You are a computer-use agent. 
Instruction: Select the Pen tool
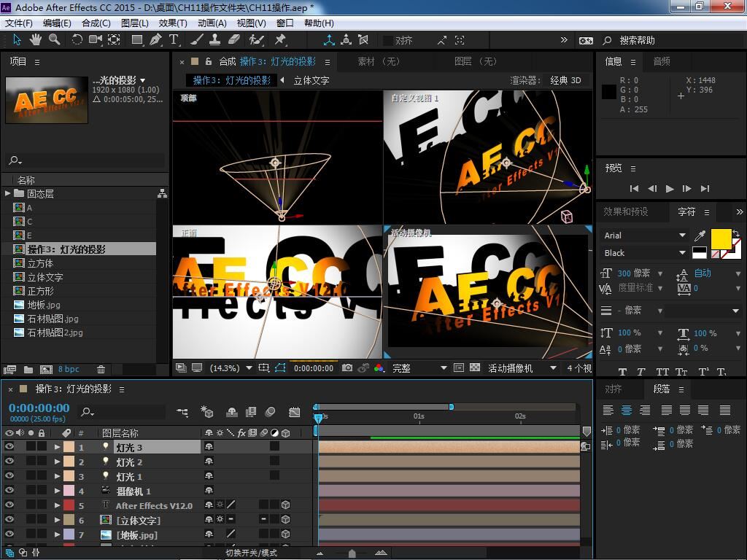coord(155,40)
